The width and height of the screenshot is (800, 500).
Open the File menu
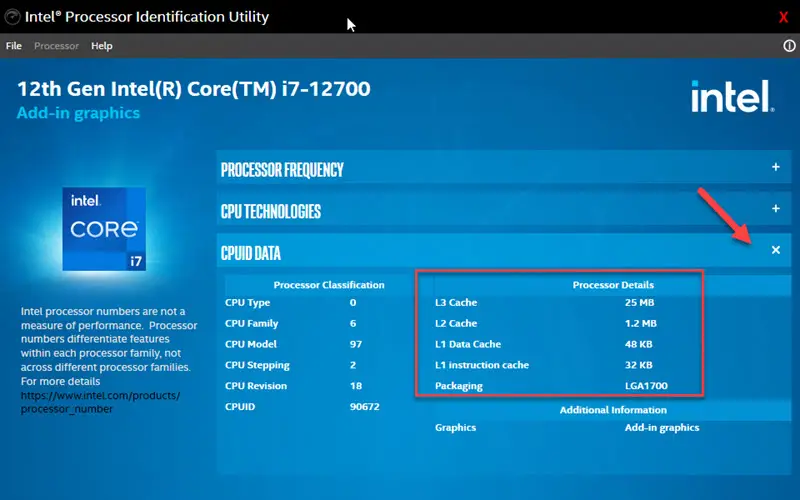click(14, 46)
